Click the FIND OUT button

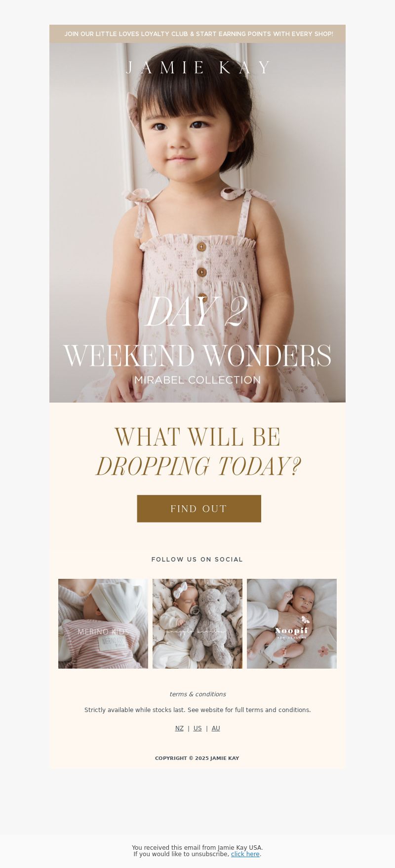click(x=199, y=509)
